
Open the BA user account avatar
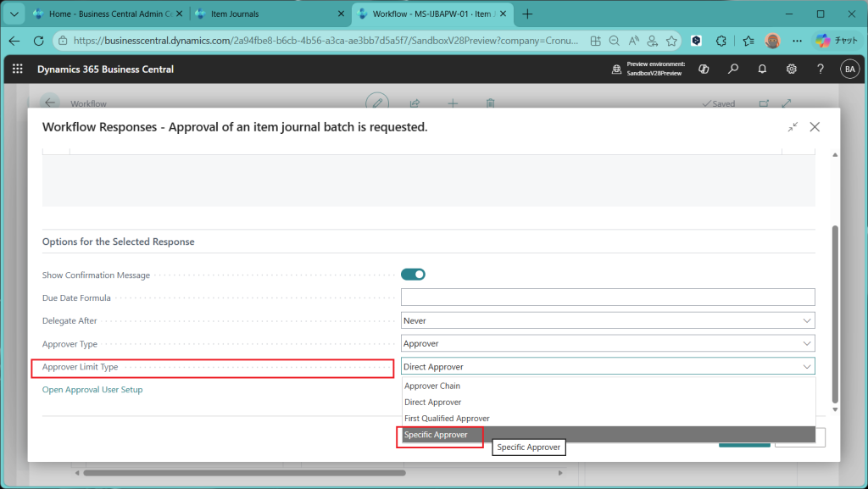pyautogui.click(x=849, y=69)
